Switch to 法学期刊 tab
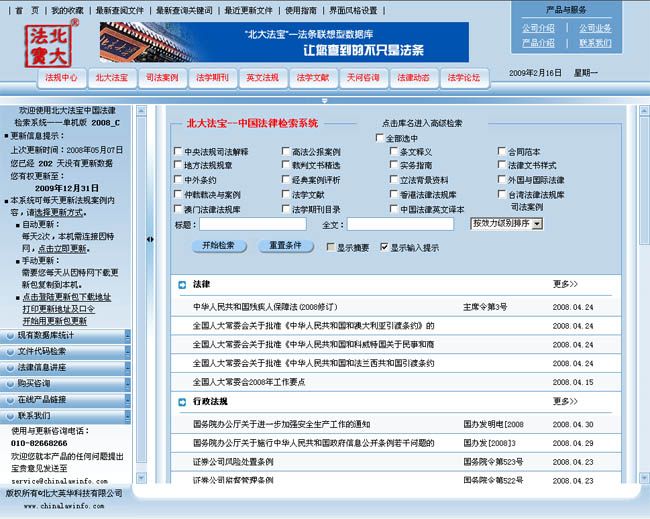650x519 pixels. click(212, 78)
